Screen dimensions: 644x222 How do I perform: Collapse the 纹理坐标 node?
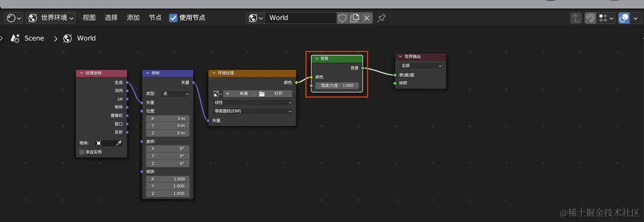point(81,73)
